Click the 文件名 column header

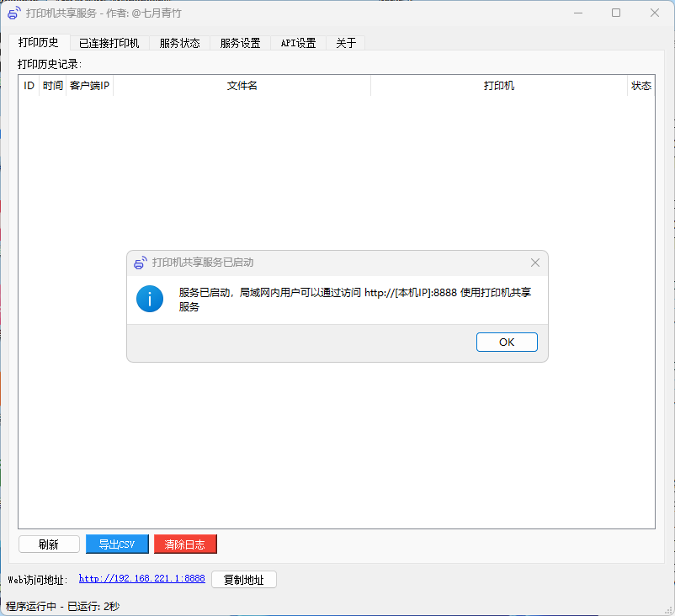(242, 85)
